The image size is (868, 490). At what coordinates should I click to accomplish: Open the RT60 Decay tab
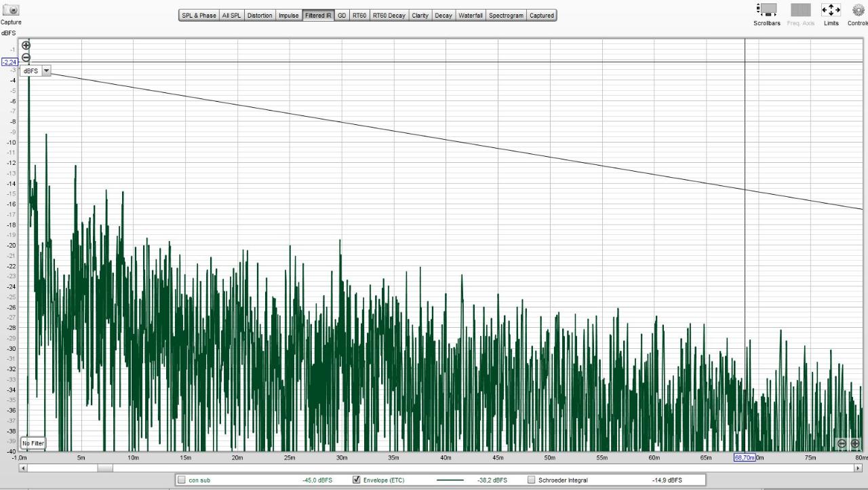tap(389, 16)
